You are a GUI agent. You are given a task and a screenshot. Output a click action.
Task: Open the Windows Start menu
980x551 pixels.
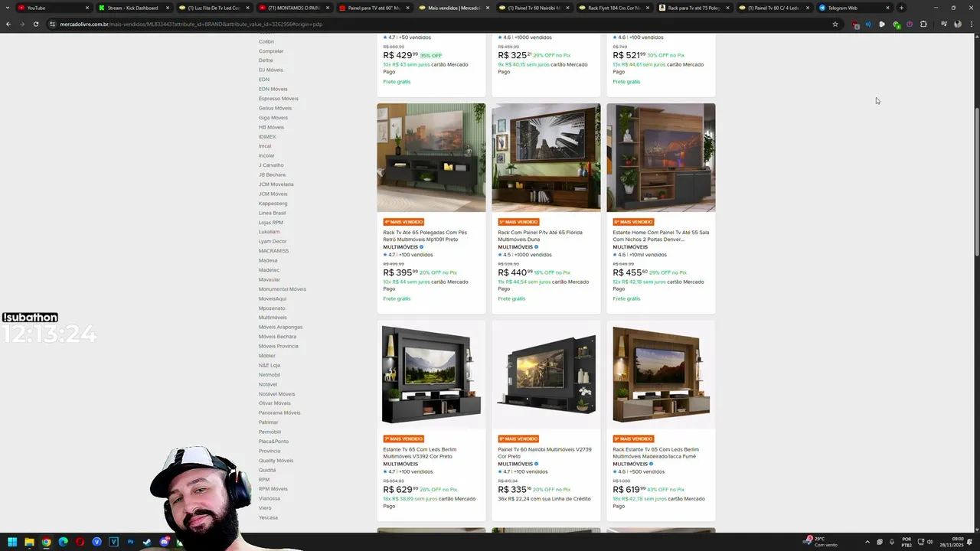coord(12,542)
